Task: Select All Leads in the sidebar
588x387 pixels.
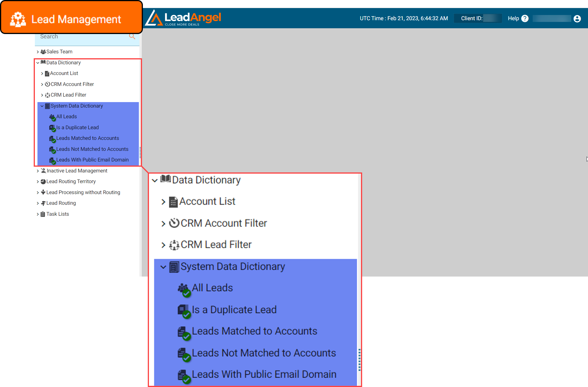Action: tap(67, 117)
